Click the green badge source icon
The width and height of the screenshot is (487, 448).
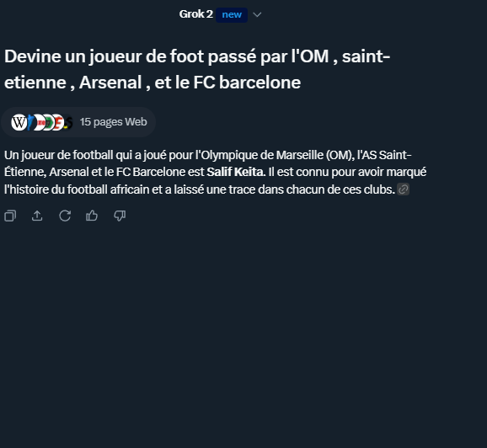[50, 122]
